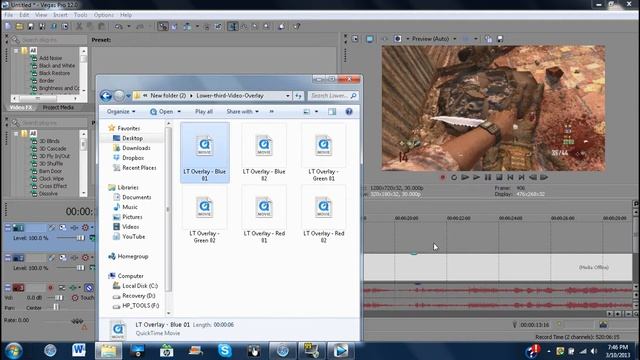Open Preview (Auto) quality dropdown
The image size is (640, 360).
pos(455,39)
